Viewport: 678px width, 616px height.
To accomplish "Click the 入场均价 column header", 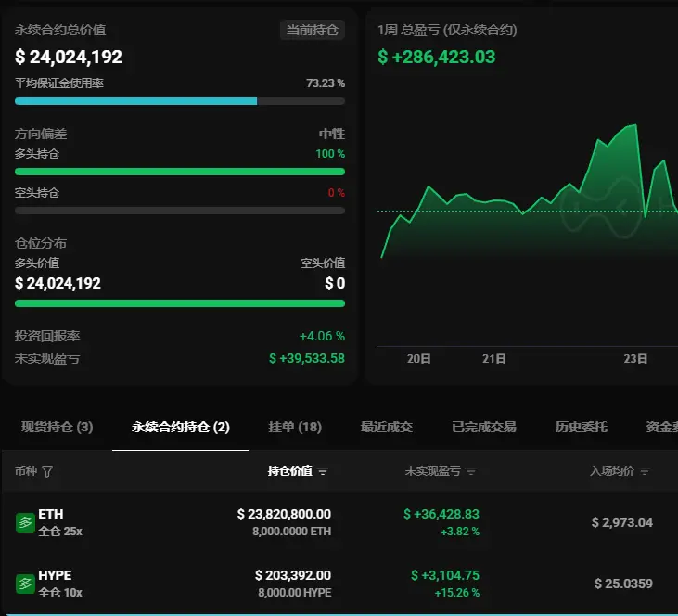I will [x=612, y=470].
